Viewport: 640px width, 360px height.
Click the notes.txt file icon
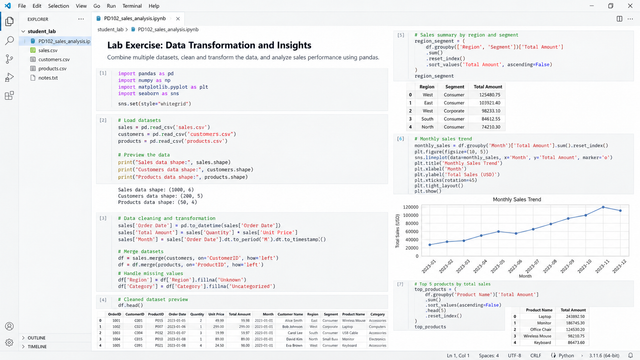point(33,78)
